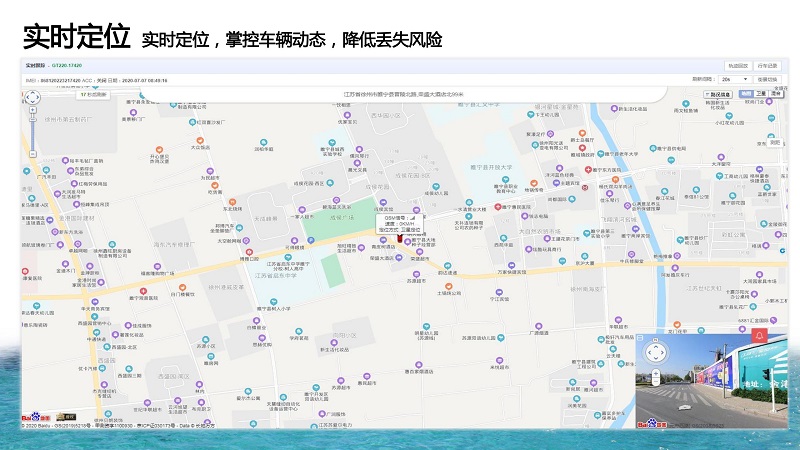This screenshot has height=450, width=800.
Task: Click the Baidu logo on the main map
Action: pos(36,417)
